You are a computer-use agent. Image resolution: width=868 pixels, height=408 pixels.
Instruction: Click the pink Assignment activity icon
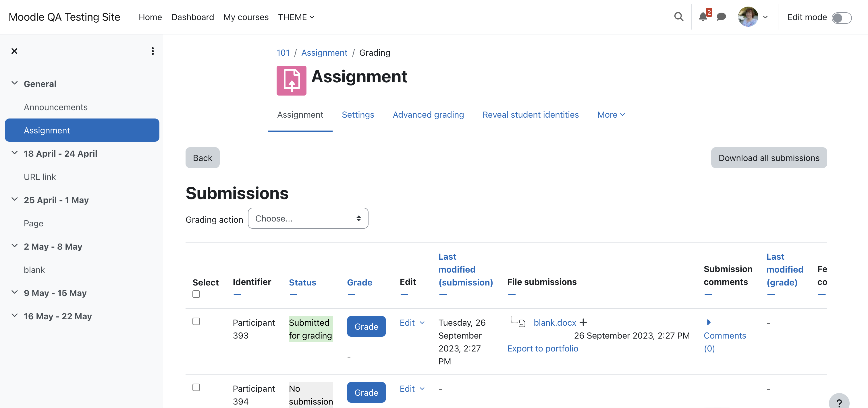[x=291, y=80]
